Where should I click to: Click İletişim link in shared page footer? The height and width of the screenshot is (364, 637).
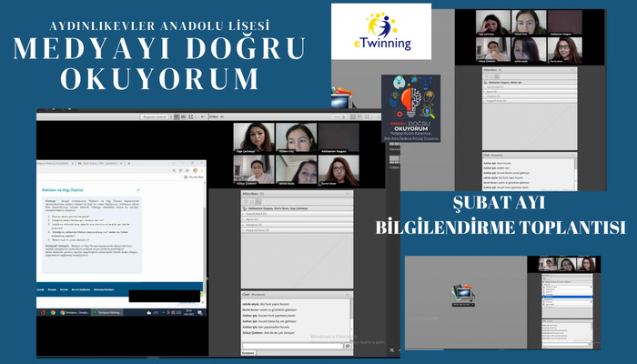click(x=52, y=289)
